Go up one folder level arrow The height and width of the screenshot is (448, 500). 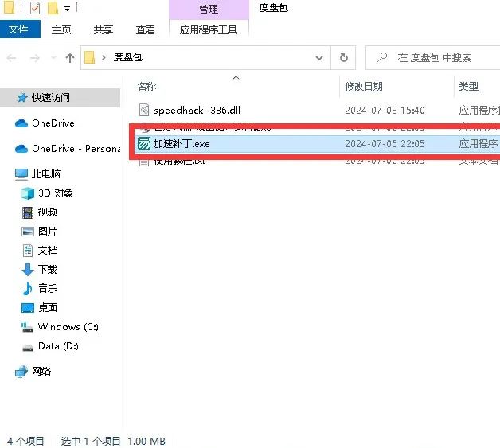[x=70, y=58]
